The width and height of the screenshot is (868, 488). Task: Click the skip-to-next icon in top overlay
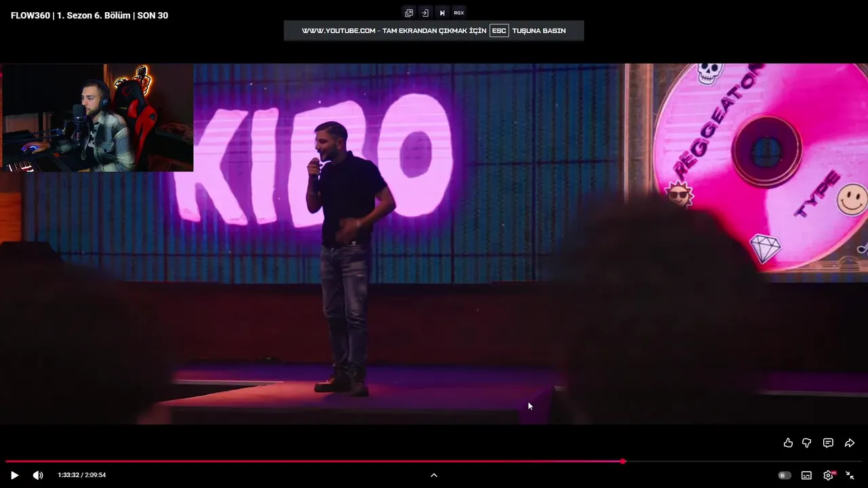442,13
